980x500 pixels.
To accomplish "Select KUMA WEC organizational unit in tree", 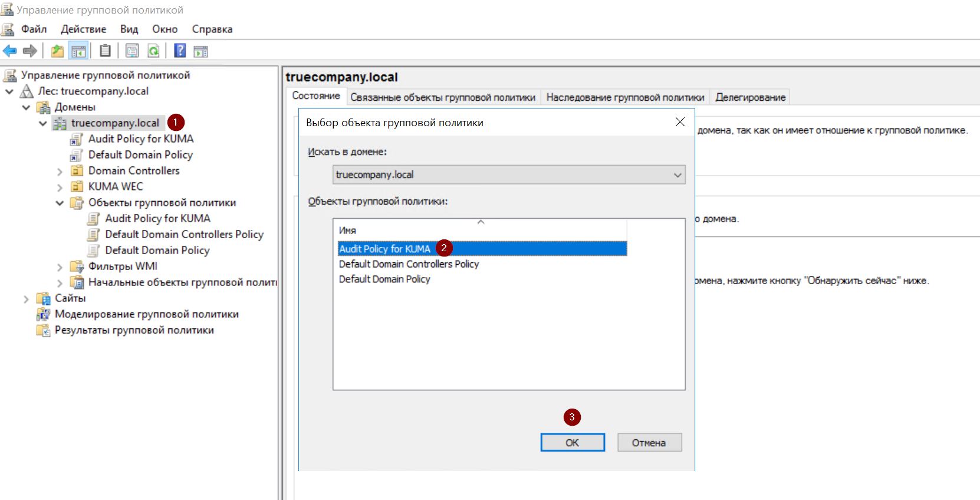I will [116, 186].
